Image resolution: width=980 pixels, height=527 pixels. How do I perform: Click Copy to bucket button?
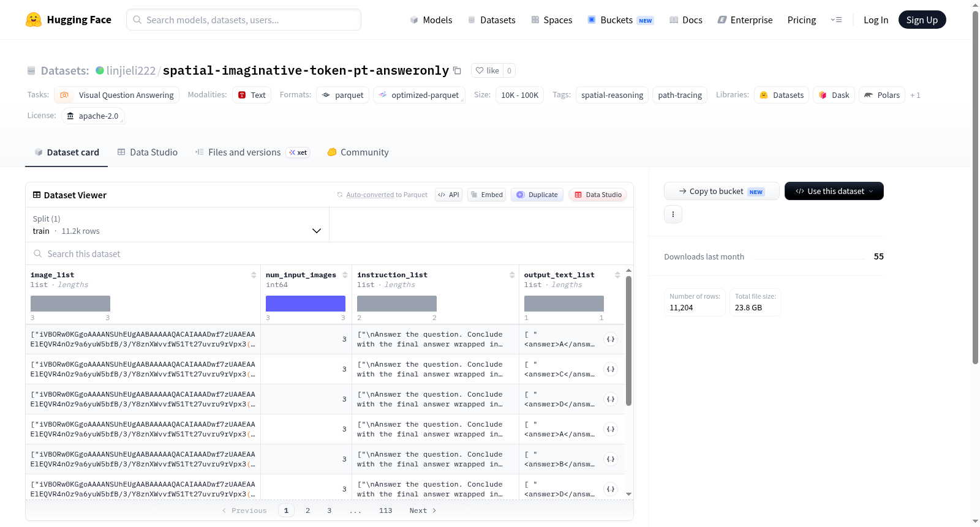pos(722,191)
